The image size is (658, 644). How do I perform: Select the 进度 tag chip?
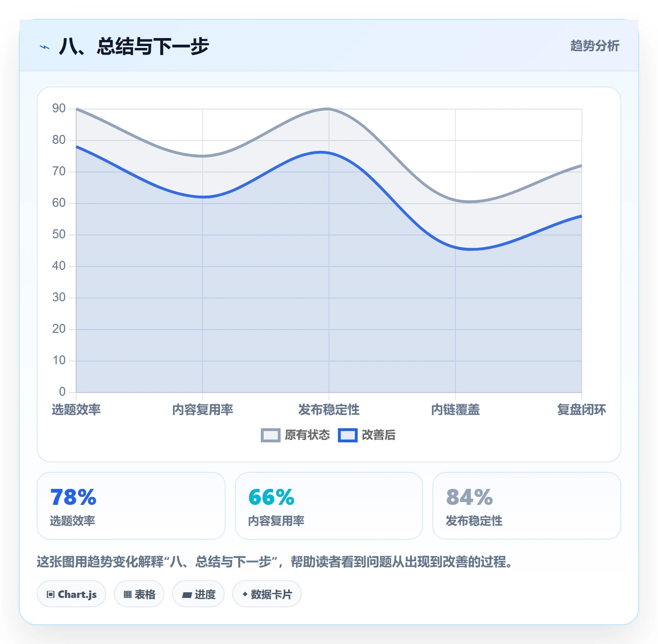point(198,594)
